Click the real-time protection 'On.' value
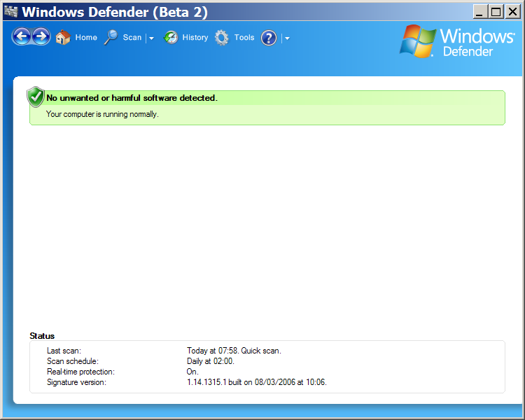525x420 pixels. tap(192, 372)
